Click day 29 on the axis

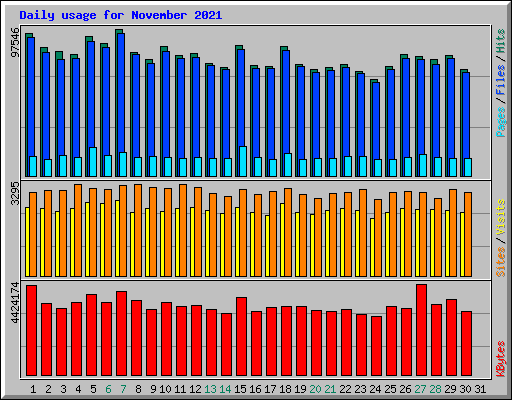click(450, 389)
